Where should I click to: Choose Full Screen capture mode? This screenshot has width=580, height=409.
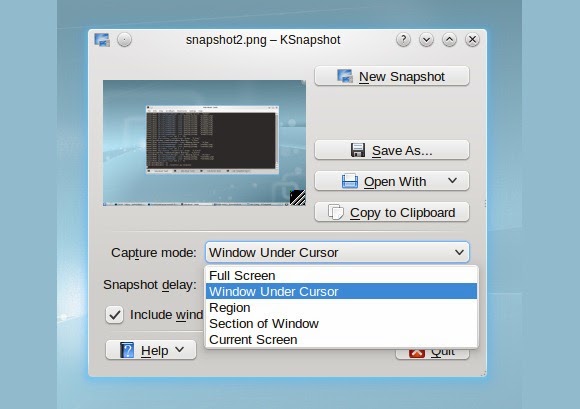[x=341, y=276]
